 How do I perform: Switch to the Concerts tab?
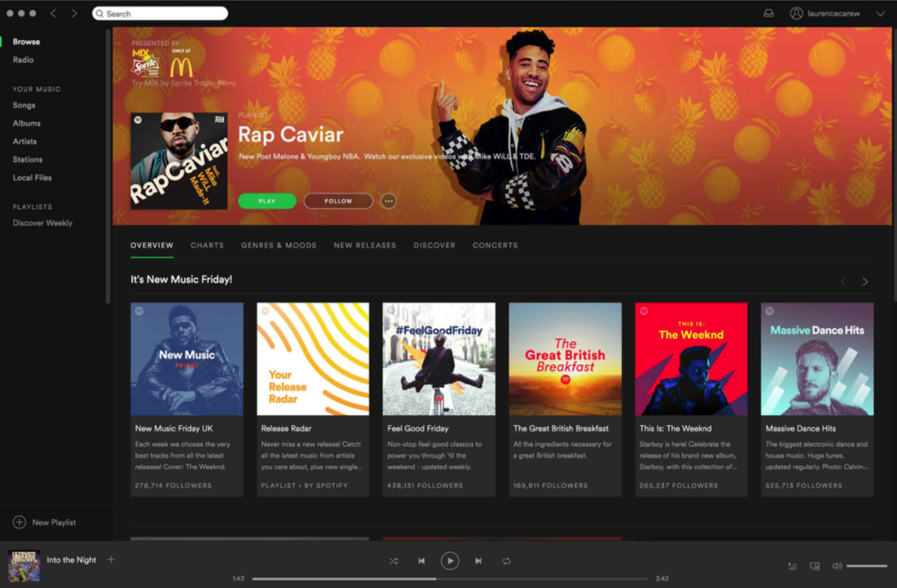pos(495,245)
